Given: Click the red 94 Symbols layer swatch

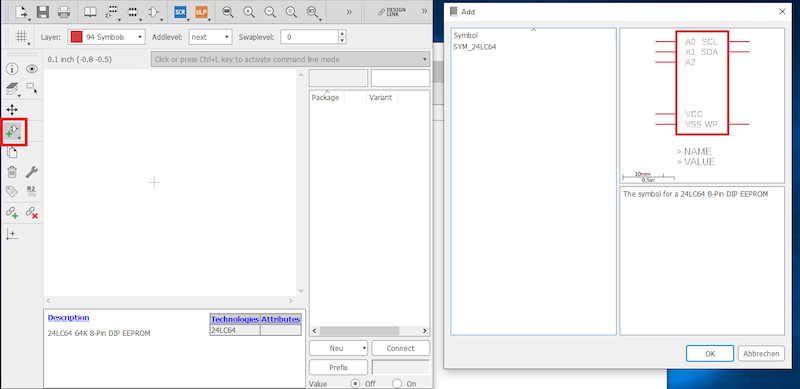Looking at the screenshot, I should [77, 37].
